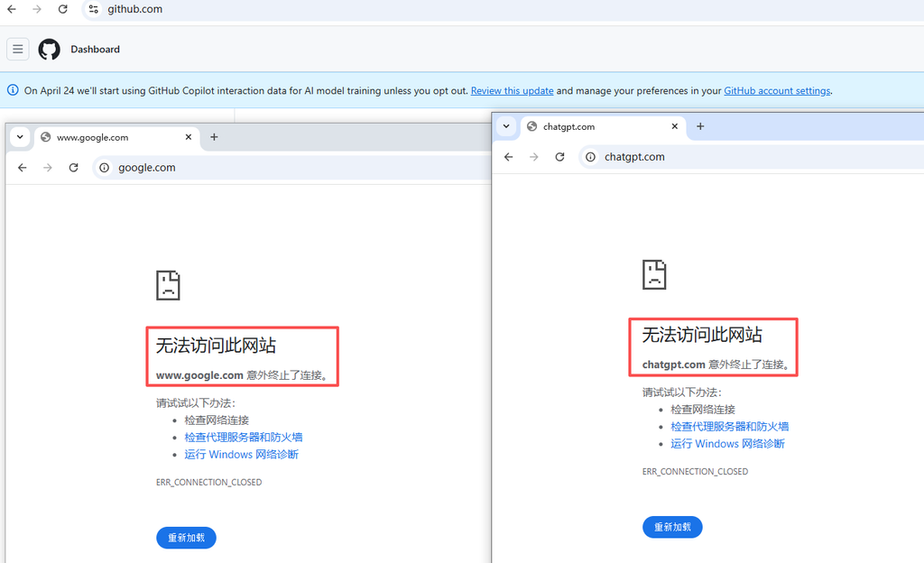Viewport: 924px width, 563px height.
Task: Open a new tab in google window
Action: pyautogui.click(x=214, y=136)
